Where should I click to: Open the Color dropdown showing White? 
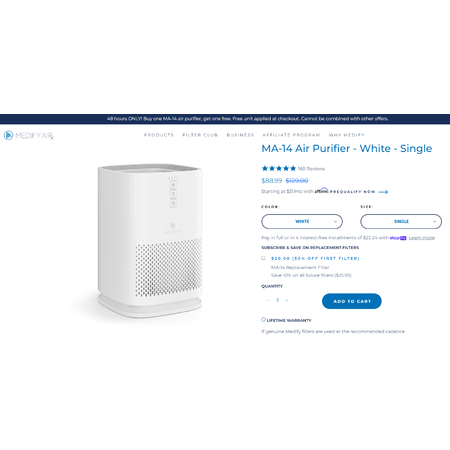click(302, 221)
